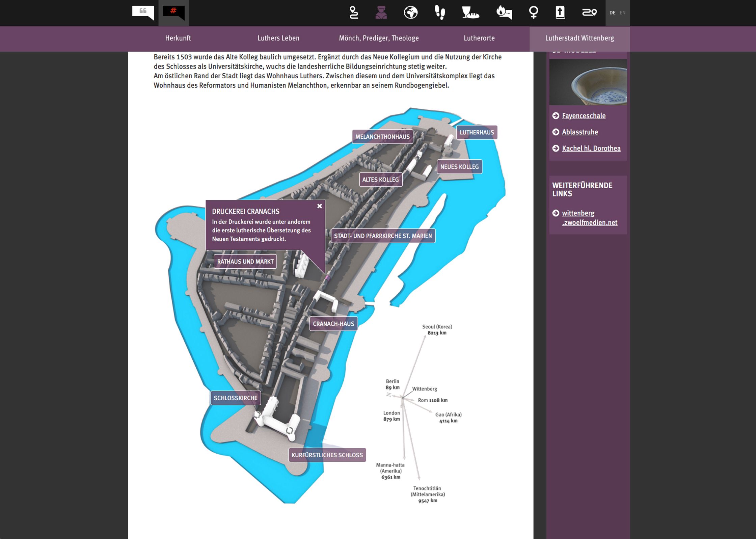Click the flame speech bubble icon
The image size is (756, 539).
pyautogui.click(x=504, y=13)
